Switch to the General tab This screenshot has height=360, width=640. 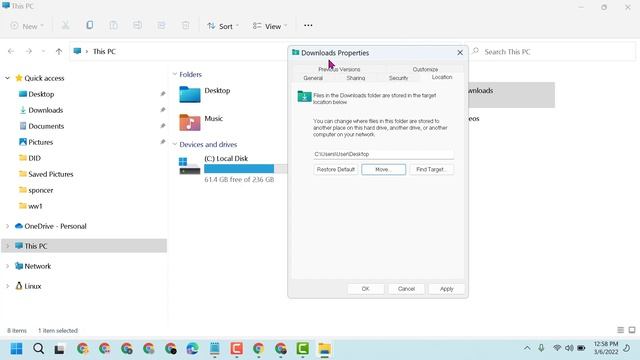[313, 78]
